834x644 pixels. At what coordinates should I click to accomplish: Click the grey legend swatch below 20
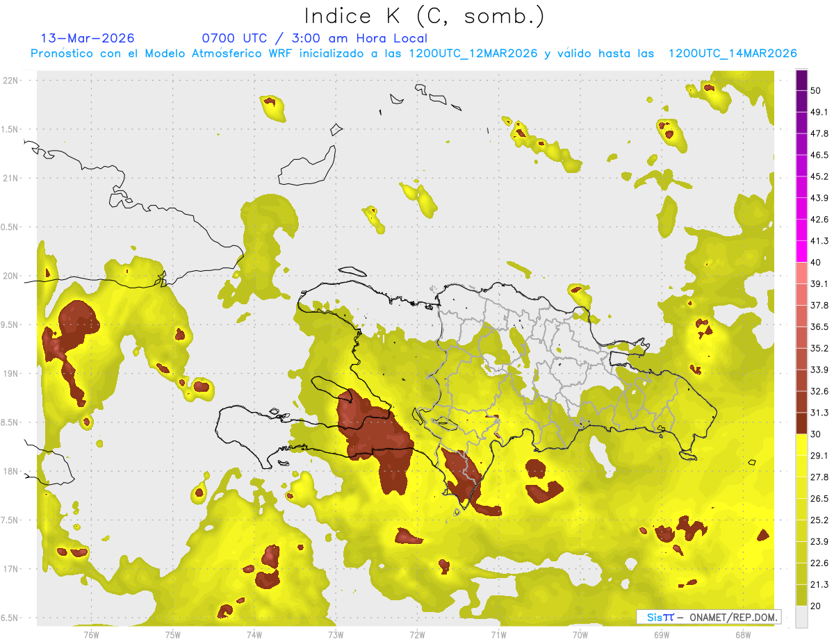click(x=801, y=617)
